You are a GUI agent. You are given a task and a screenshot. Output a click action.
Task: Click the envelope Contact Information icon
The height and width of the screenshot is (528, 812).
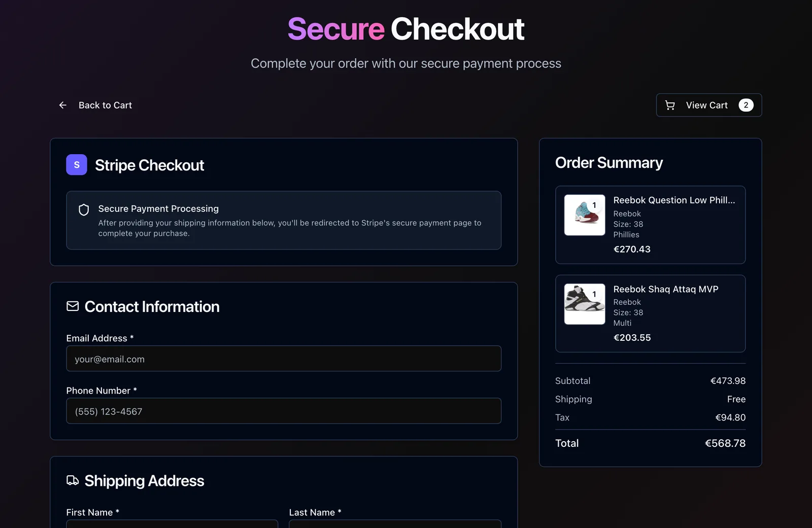73,306
